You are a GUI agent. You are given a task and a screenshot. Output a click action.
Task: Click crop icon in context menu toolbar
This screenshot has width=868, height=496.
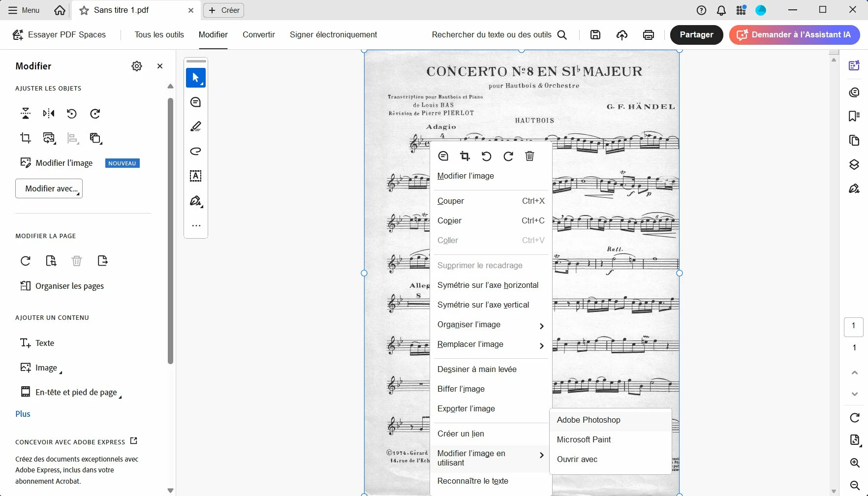click(465, 156)
